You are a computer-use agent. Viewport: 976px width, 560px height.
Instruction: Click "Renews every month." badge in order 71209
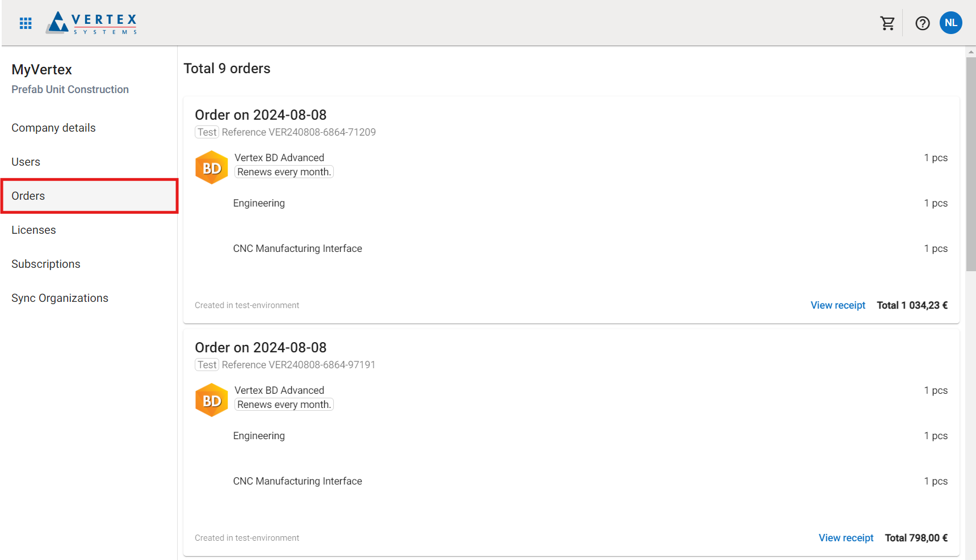[x=284, y=172]
